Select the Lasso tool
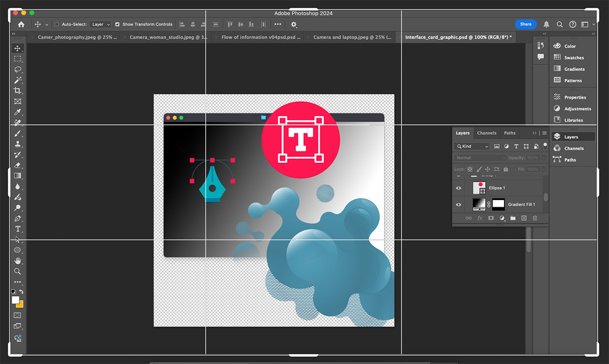This screenshot has height=364, width=609. pos(17,69)
